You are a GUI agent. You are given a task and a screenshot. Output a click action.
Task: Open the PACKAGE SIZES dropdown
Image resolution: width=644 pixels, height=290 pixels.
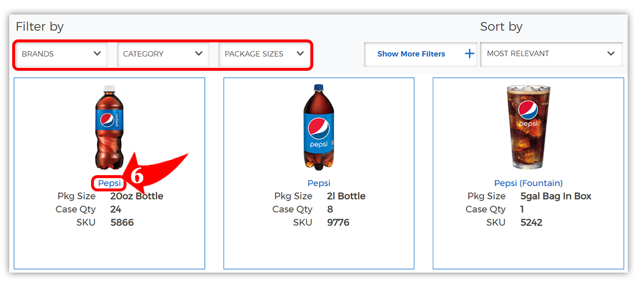[x=263, y=54]
